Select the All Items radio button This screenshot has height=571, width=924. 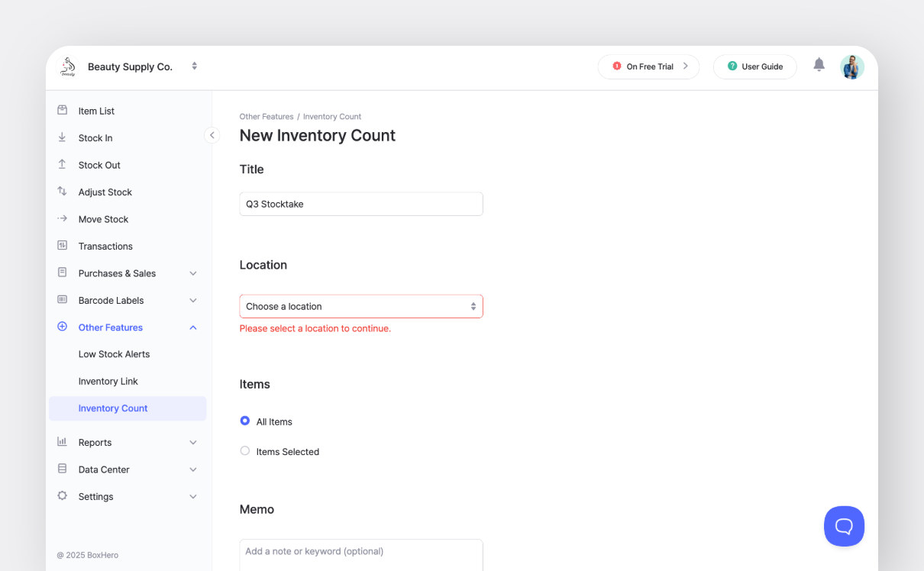[x=245, y=421]
